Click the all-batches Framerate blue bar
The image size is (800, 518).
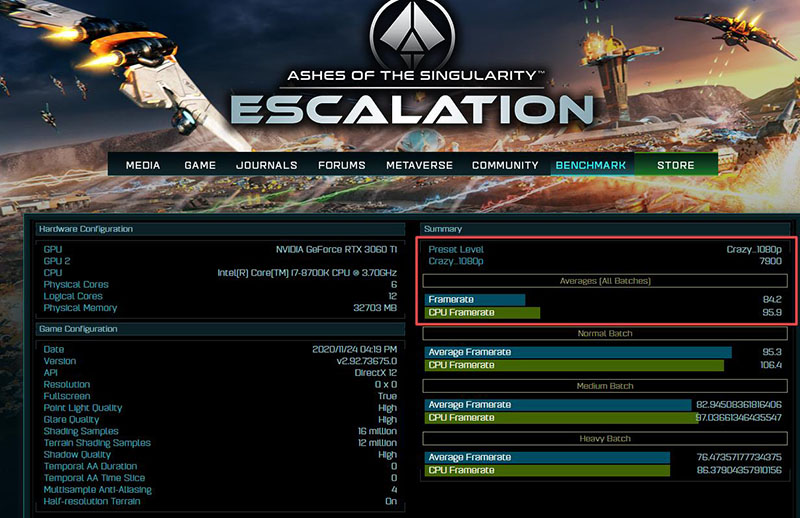tap(475, 300)
